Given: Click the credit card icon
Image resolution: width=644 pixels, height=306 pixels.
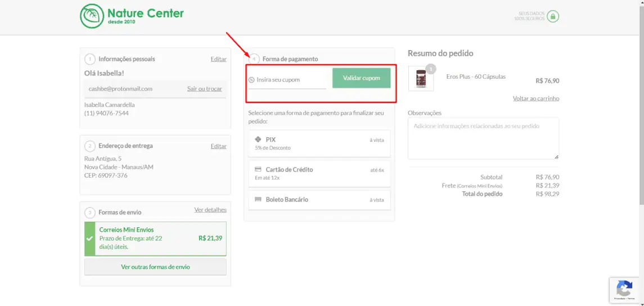Looking at the screenshot, I should 258,169.
